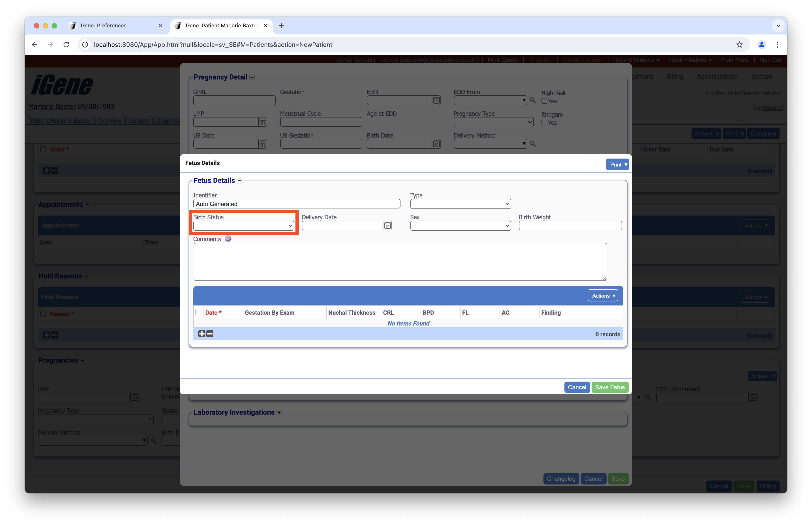The image size is (812, 526).
Task: Open the EDD calendar icon in Pregnancy Detail
Action: point(436,100)
